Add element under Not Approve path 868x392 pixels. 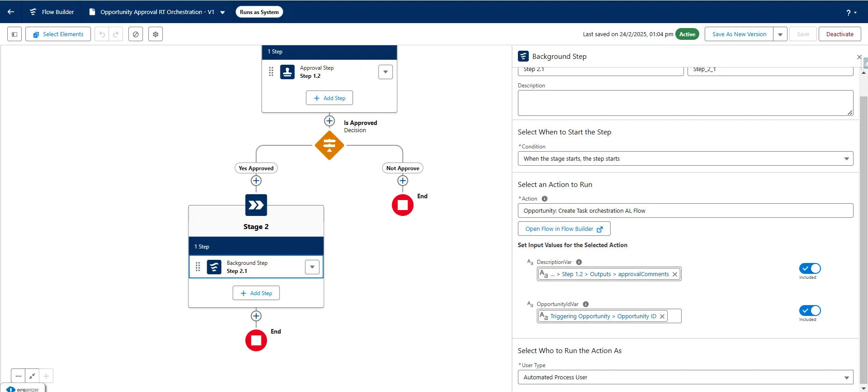pos(403,181)
